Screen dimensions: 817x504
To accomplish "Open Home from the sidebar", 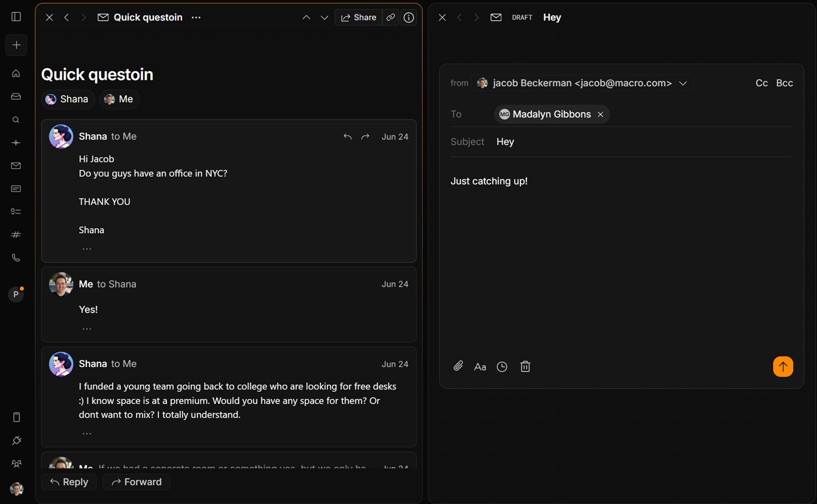I will [x=16, y=73].
